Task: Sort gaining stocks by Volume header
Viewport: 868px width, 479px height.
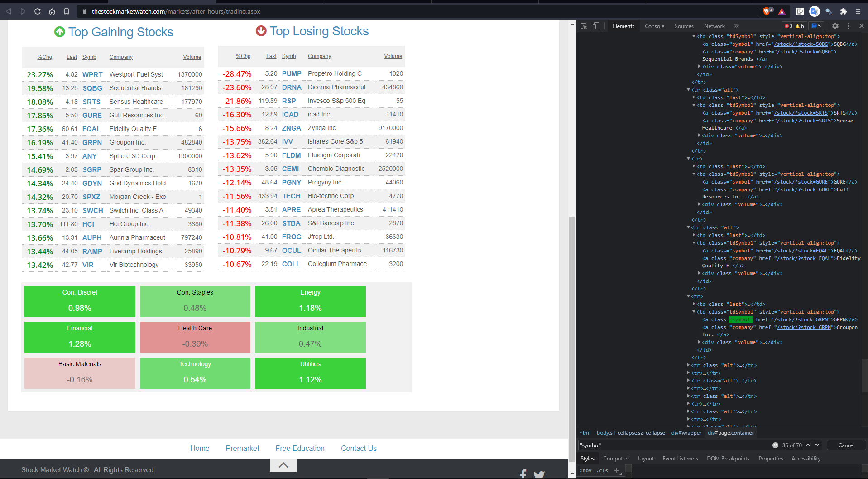Action: (x=192, y=57)
